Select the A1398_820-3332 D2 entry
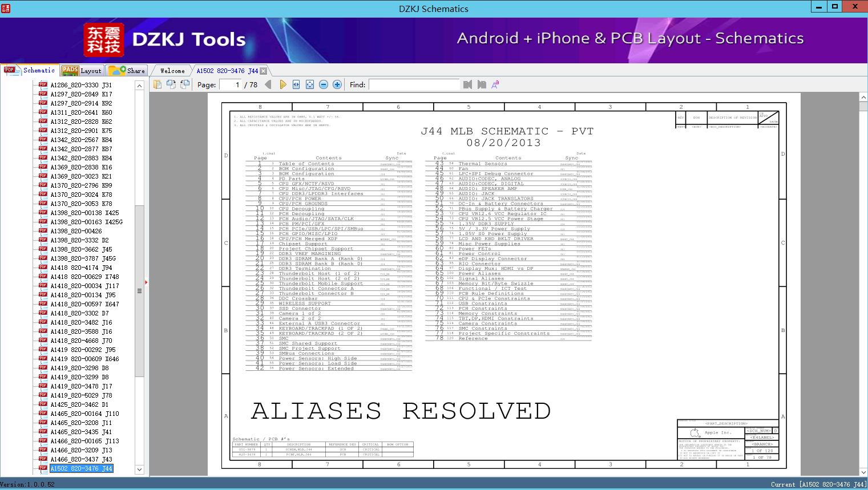The height and width of the screenshot is (490, 868). [x=79, y=240]
